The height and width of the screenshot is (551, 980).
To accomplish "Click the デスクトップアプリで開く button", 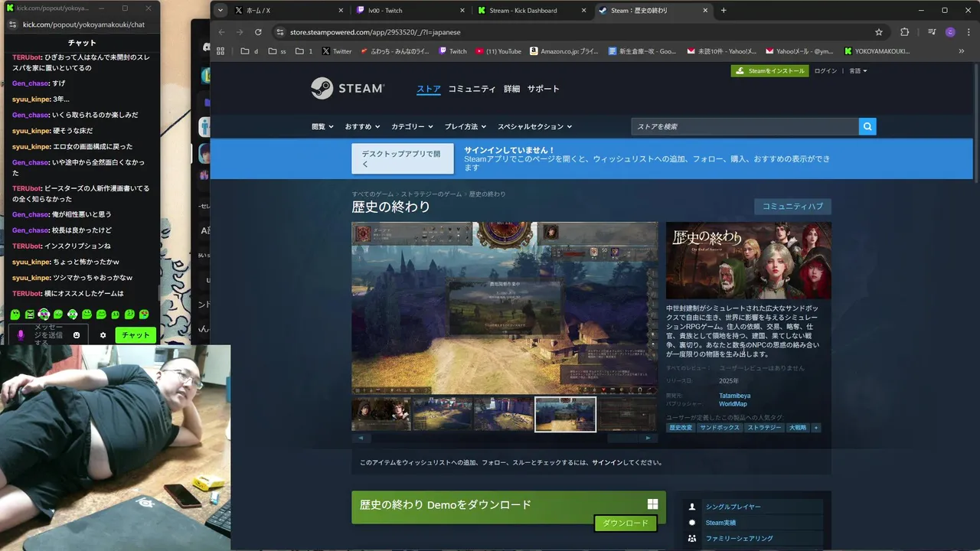I will pyautogui.click(x=403, y=158).
